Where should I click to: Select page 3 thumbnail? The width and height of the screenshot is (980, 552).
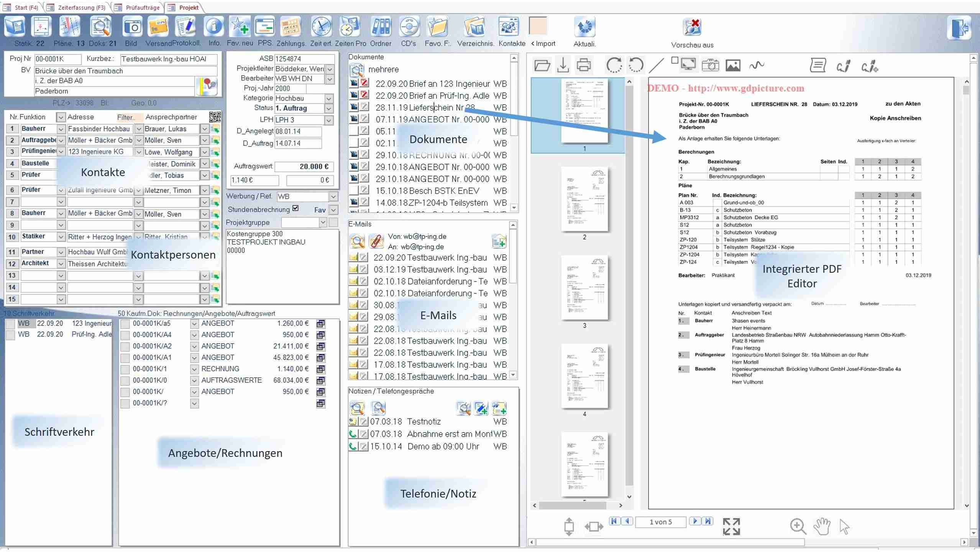click(584, 288)
